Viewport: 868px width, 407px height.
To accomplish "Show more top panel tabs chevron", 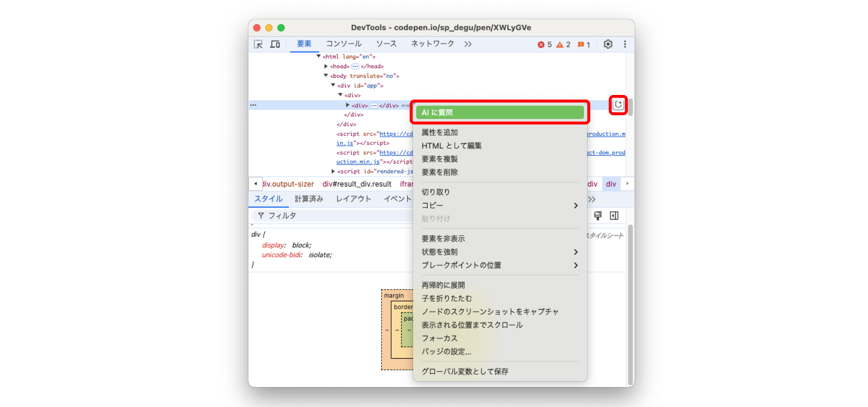I will [468, 44].
